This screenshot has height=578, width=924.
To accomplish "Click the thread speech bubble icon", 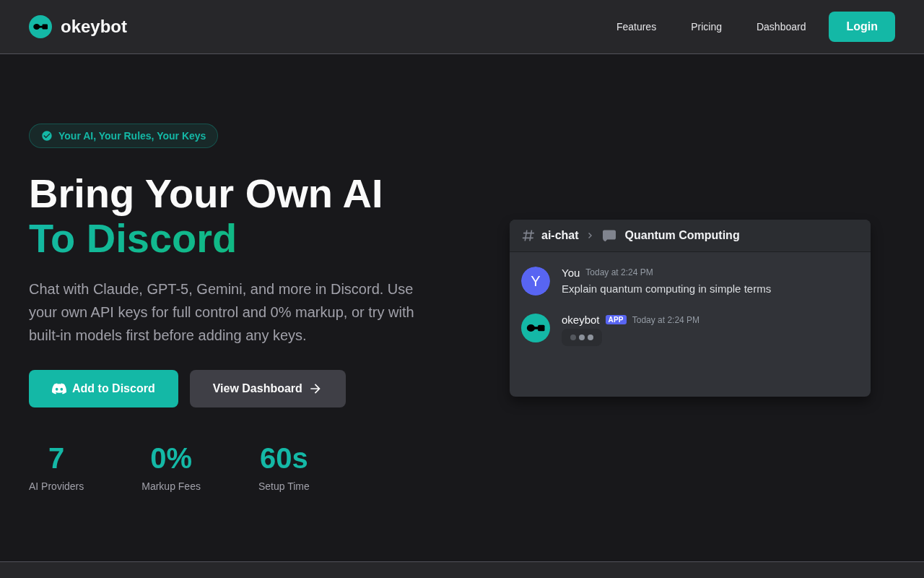I will tap(609, 236).
